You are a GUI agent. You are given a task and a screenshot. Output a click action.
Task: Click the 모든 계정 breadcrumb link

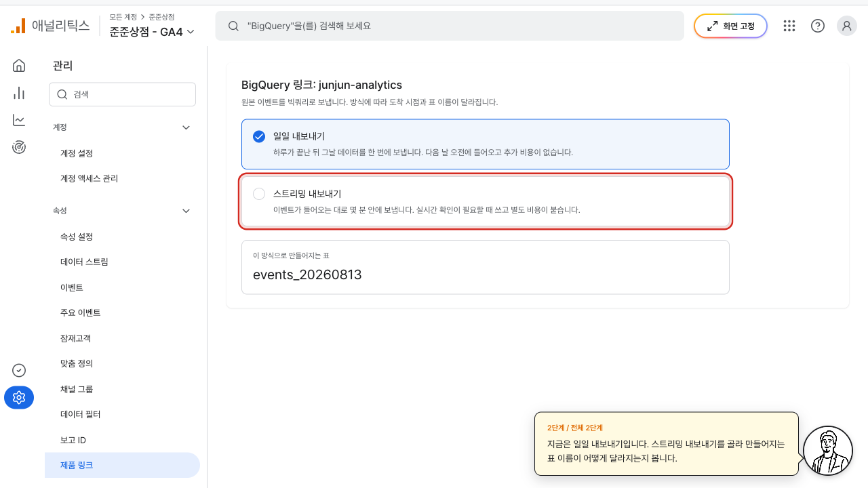123,17
